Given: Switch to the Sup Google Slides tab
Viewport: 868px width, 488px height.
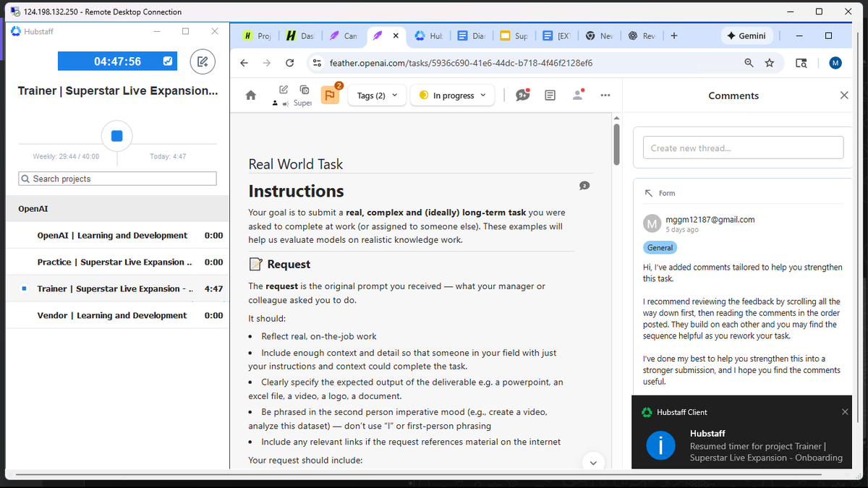Looking at the screenshot, I should click(514, 35).
